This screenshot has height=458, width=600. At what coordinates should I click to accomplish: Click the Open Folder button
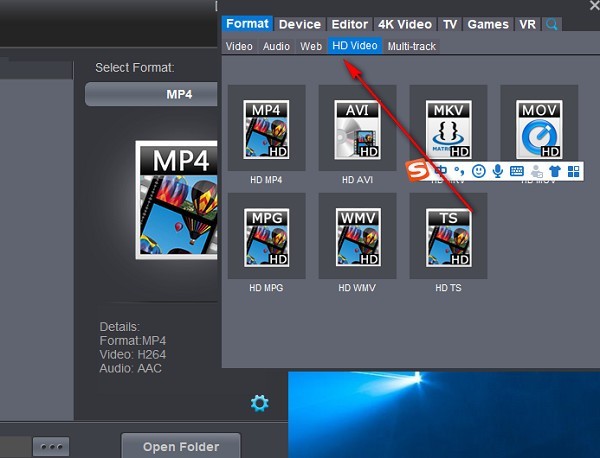pos(181,446)
